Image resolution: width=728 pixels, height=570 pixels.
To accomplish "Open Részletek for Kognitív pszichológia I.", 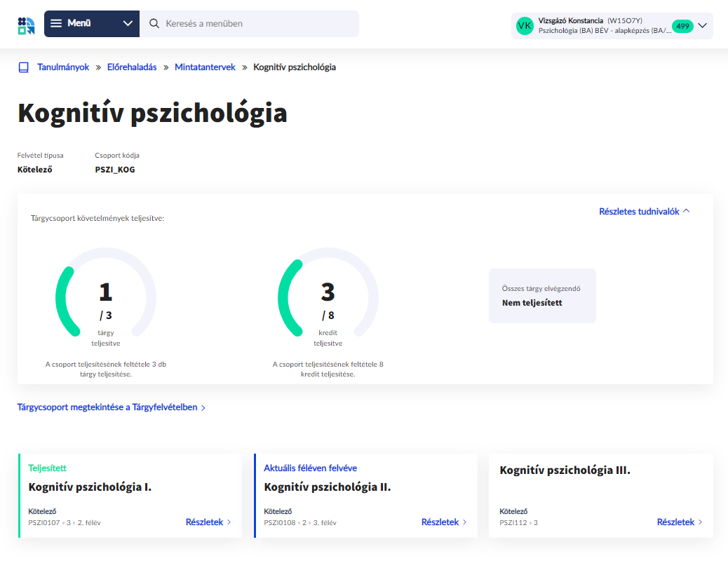I will [x=208, y=522].
